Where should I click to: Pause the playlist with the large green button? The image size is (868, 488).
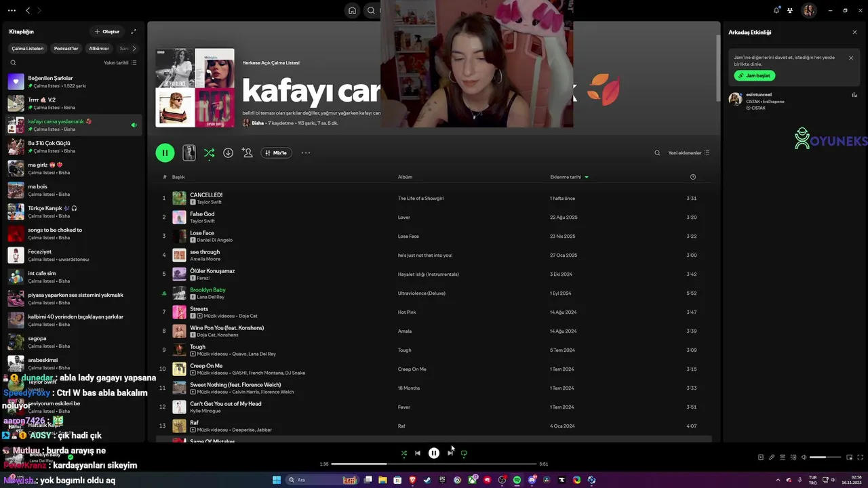[165, 152]
